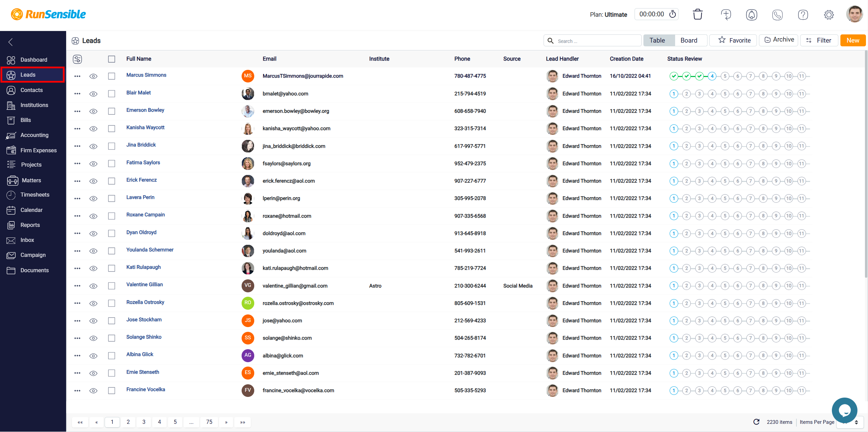Viewport: 868px width, 432px height.
Task: Click the add contact icon in toolbar
Action: point(726,14)
